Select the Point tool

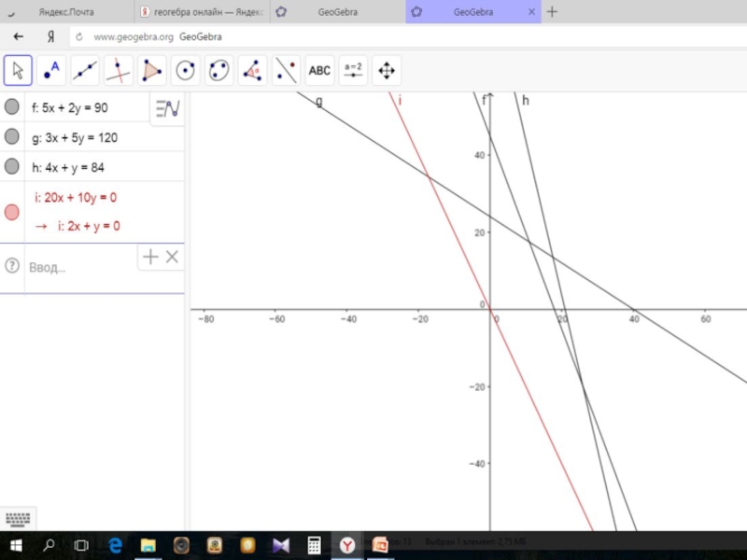click(x=51, y=70)
